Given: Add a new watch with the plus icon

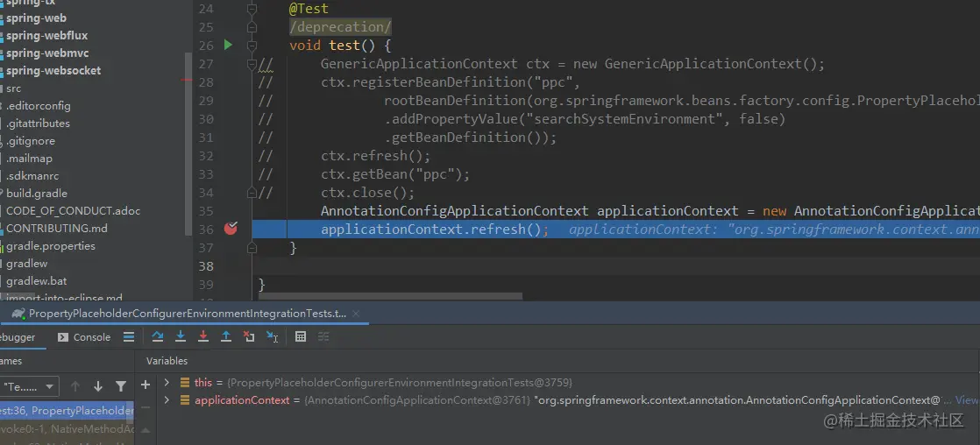Looking at the screenshot, I should tap(146, 385).
